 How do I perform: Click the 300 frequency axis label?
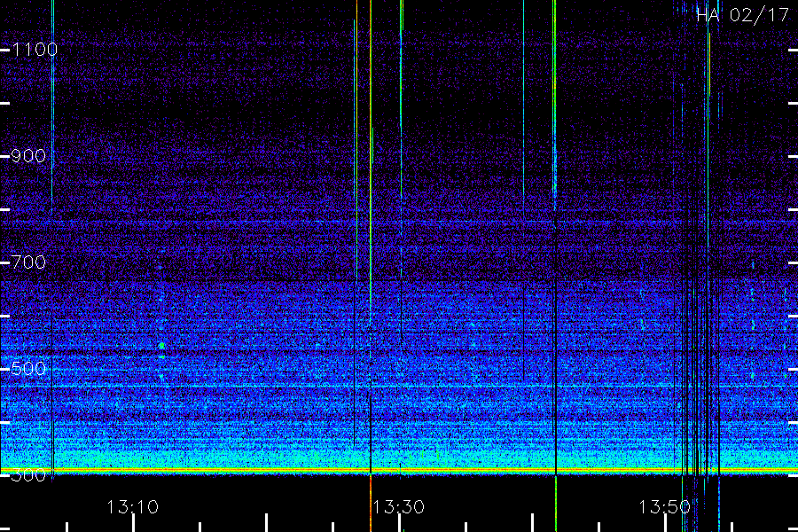(28, 475)
